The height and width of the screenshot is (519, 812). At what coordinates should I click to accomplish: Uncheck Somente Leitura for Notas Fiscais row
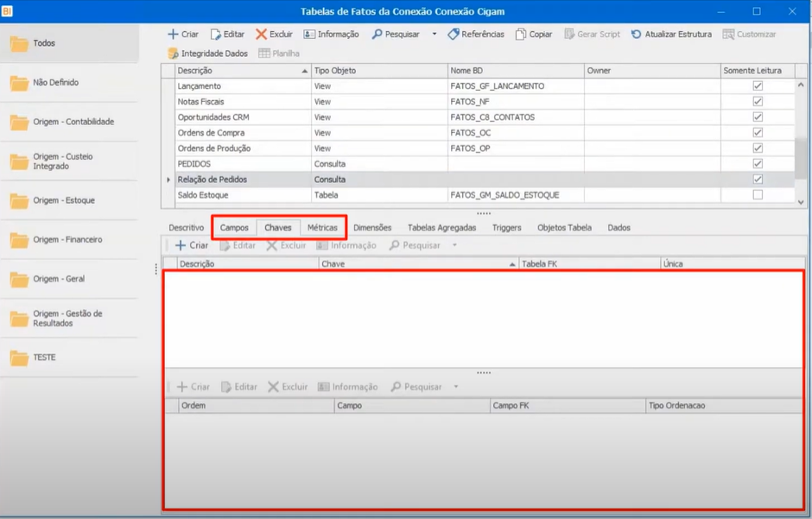[x=758, y=102]
